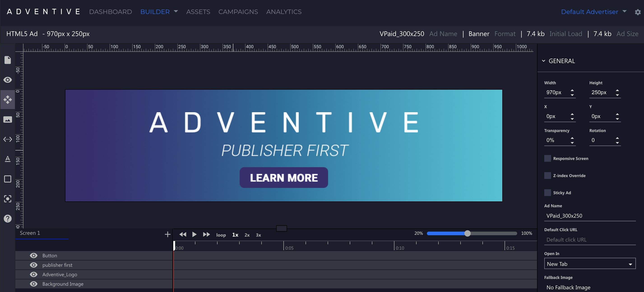Open the new document page icon

coord(7,60)
